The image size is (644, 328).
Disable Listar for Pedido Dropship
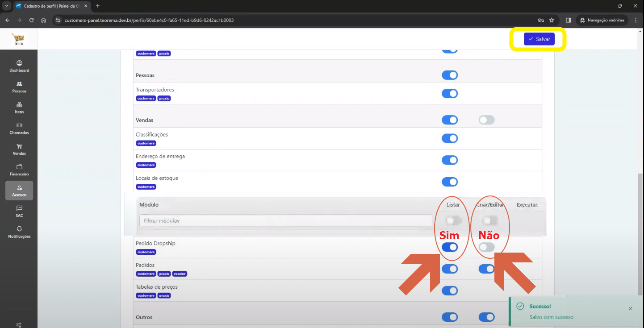tap(450, 247)
